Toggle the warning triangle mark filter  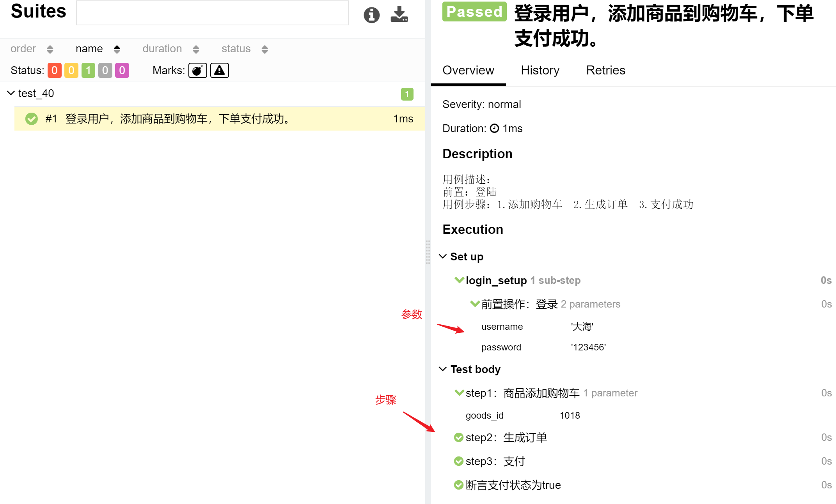pyautogui.click(x=219, y=71)
